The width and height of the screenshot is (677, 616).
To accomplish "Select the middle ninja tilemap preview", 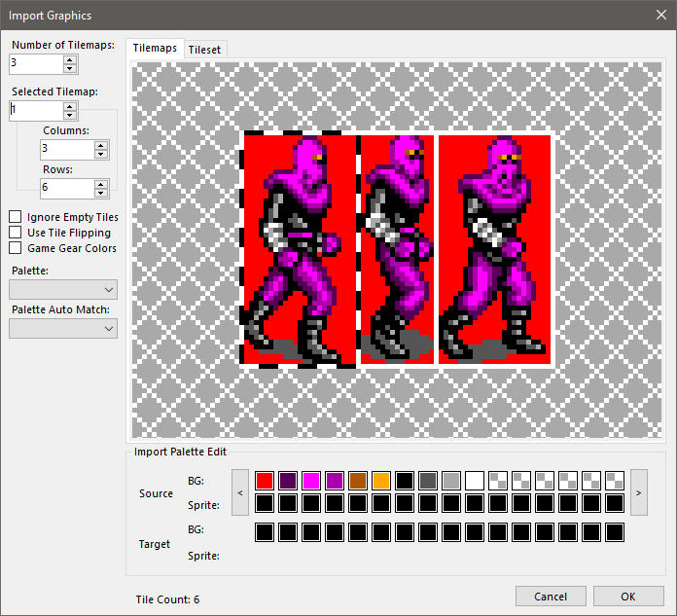I will (397, 249).
